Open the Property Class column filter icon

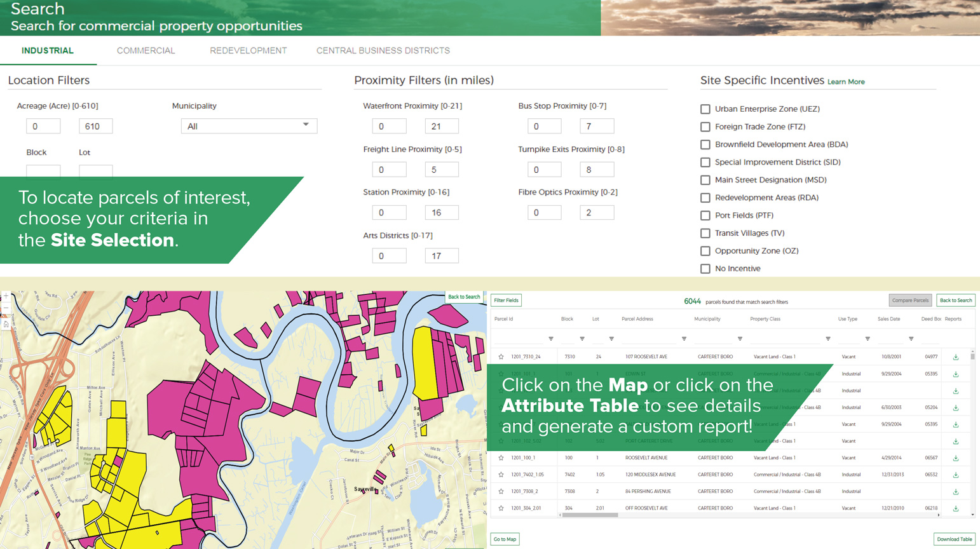click(x=827, y=339)
